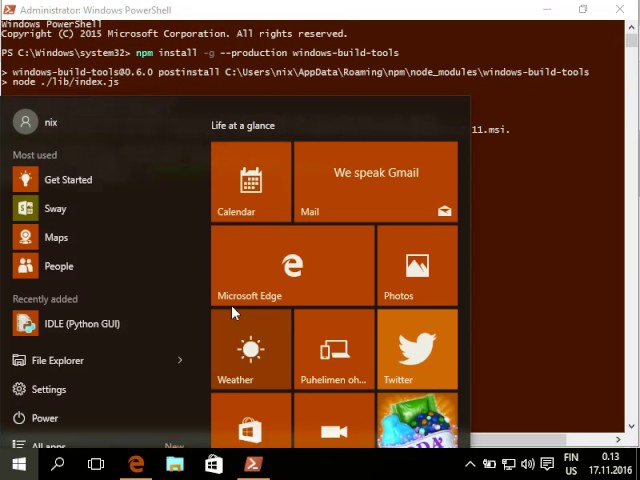Open the Twitter tile
This screenshot has height=480, width=640.
click(418, 349)
